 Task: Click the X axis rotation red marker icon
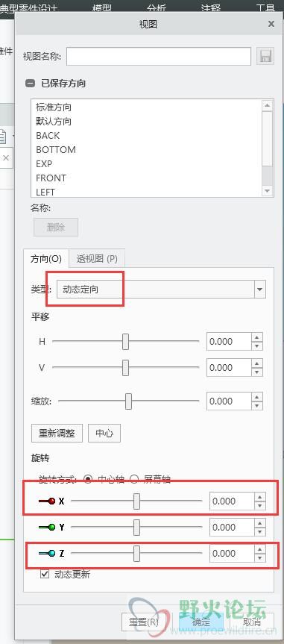point(47,501)
